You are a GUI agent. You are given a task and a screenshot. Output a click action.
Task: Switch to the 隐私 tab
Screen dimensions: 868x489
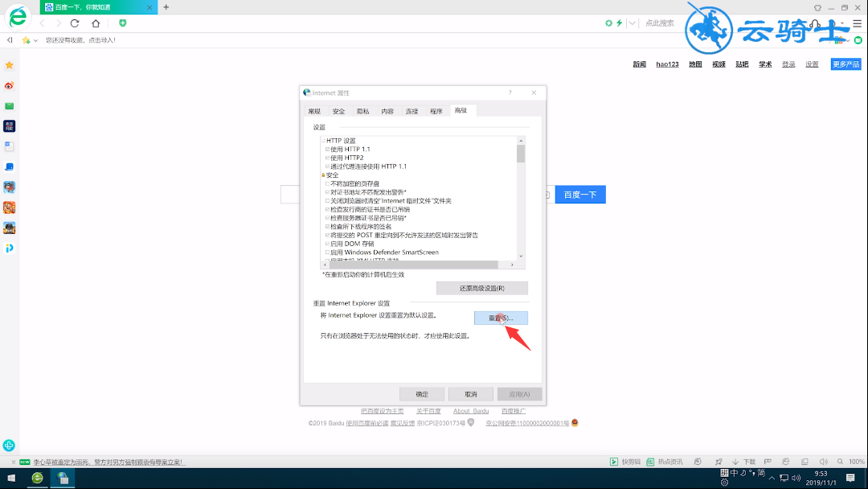[x=363, y=111]
